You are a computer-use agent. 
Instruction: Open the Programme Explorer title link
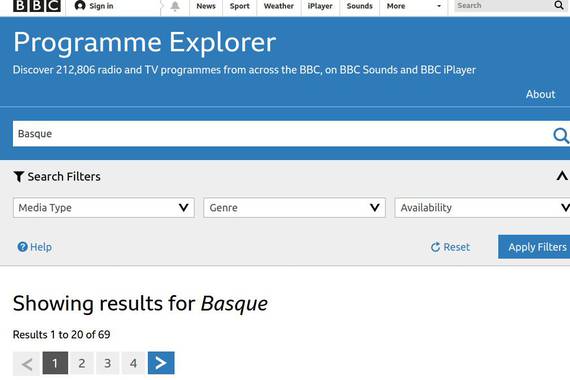point(145,43)
